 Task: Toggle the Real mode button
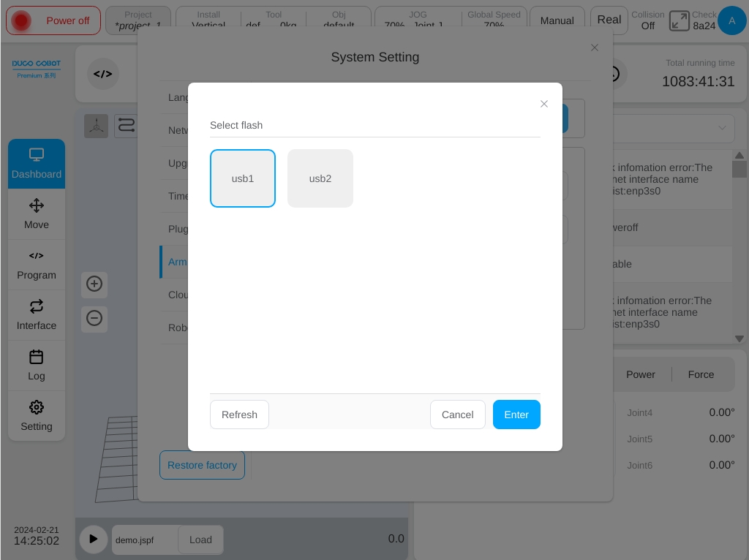point(609,20)
